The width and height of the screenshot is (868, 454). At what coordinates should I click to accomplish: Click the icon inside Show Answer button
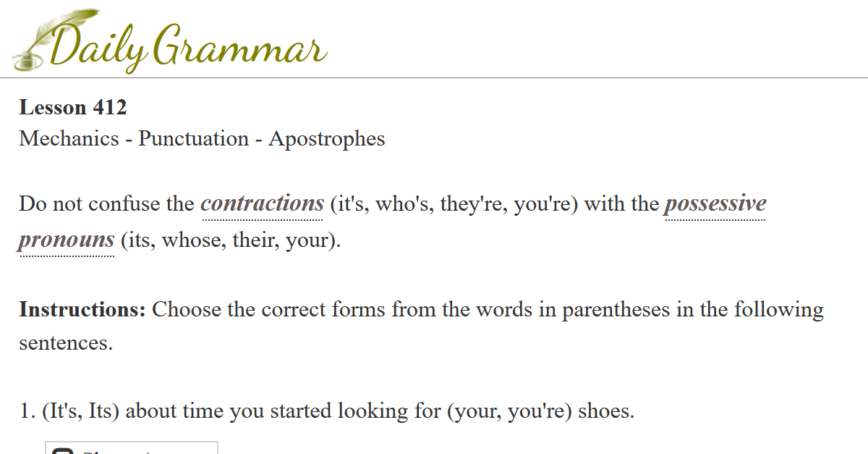pyautogui.click(x=64, y=451)
